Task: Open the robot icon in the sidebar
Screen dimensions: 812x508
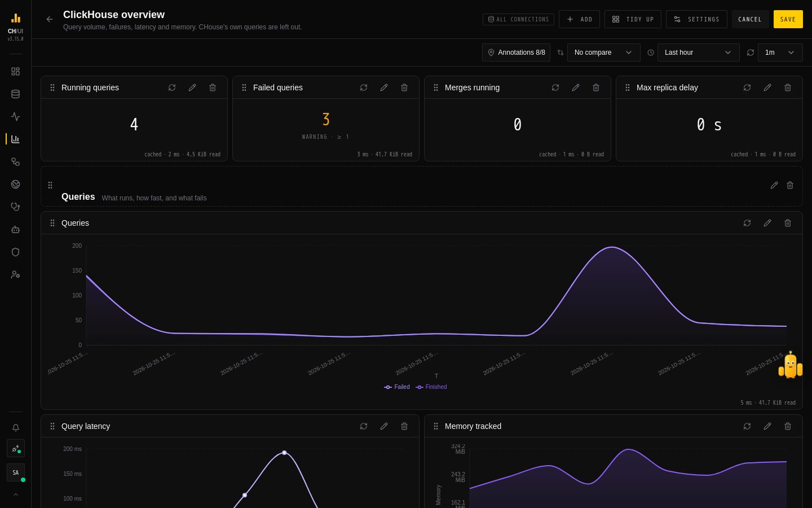Action: 15,230
